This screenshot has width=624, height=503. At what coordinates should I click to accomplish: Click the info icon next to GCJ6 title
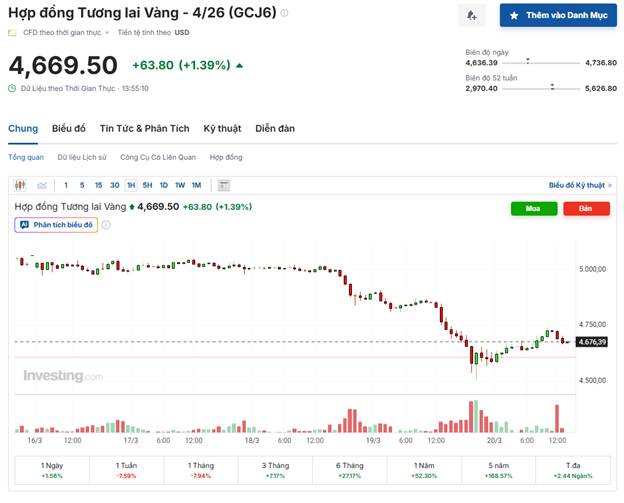(284, 13)
